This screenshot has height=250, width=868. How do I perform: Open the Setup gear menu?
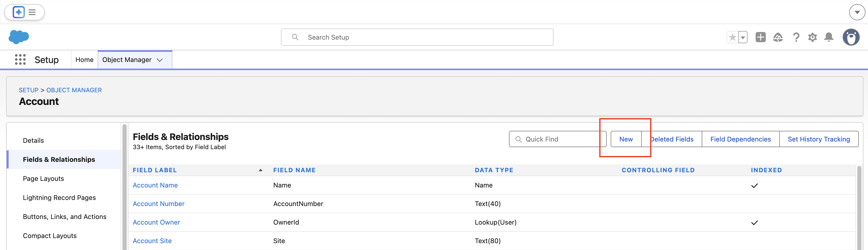[812, 37]
